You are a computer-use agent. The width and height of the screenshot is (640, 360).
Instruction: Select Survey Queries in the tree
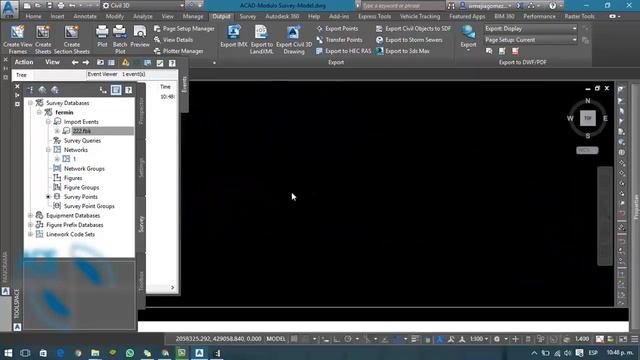pos(82,140)
